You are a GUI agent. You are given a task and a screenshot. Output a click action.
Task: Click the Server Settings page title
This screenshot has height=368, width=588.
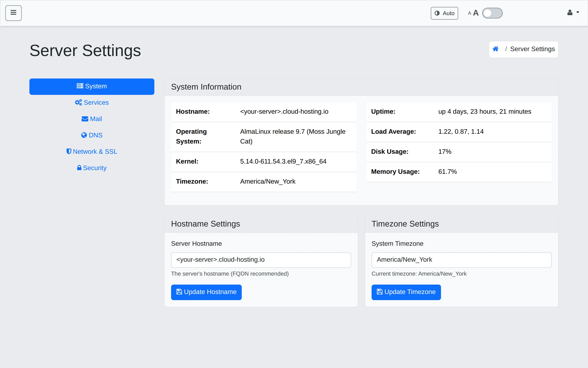pyautogui.click(x=85, y=51)
